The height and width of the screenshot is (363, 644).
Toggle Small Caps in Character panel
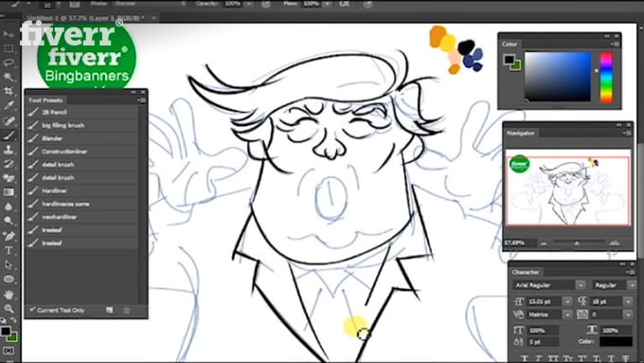[x=568, y=359]
